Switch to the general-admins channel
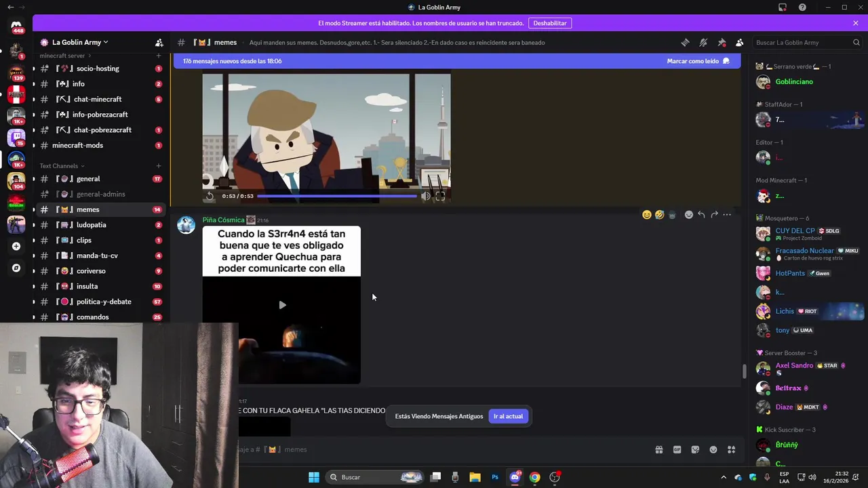 pyautogui.click(x=100, y=195)
